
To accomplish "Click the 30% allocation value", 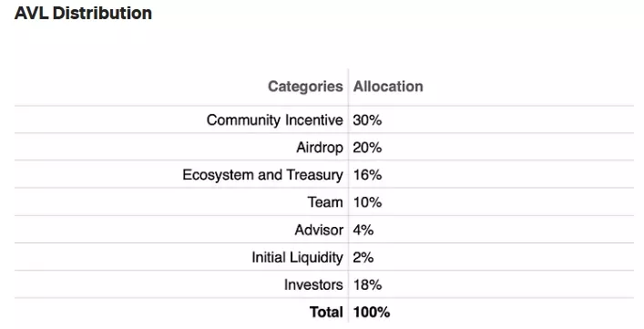I will 367,120.
